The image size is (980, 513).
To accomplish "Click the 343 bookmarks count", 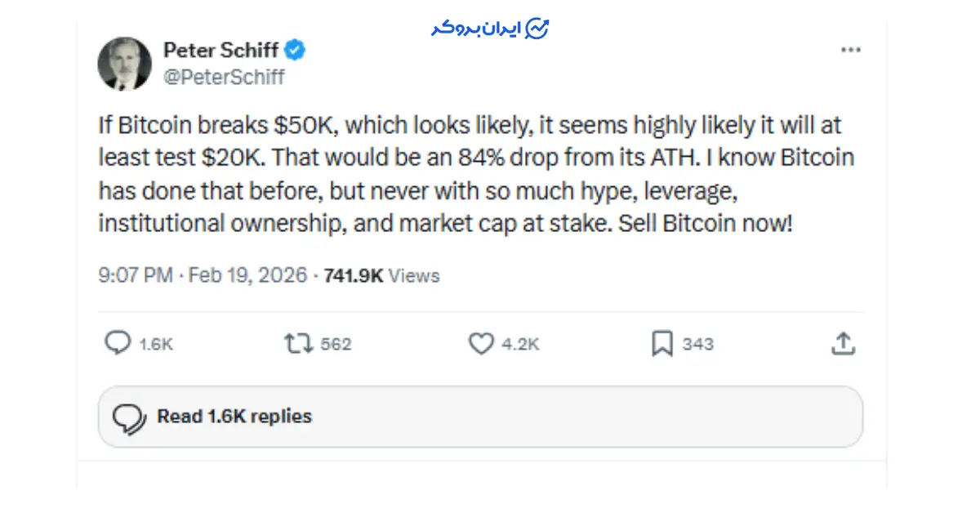I will [697, 345].
